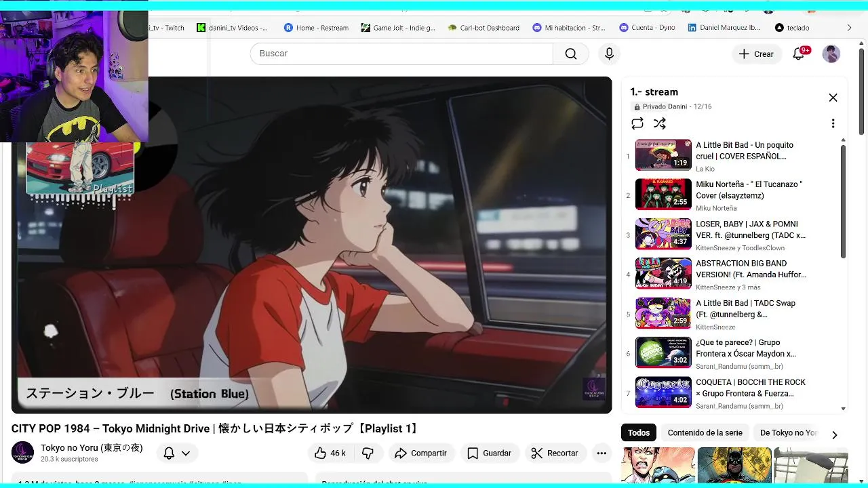Screen dimensions: 868x488
Task: Click title 'A Little Bit Bad - Un poquito cruel'
Action: coord(745,150)
